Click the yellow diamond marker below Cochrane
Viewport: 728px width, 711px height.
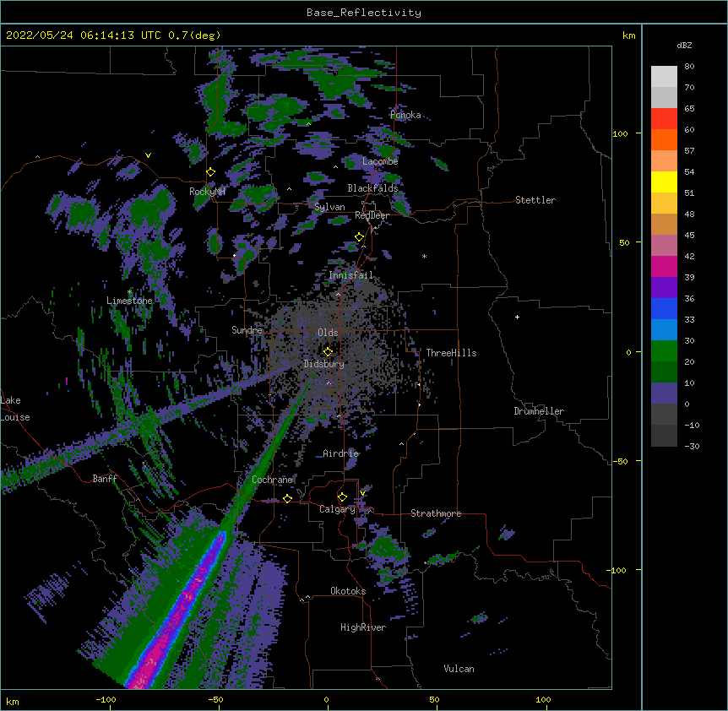[287, 498]
